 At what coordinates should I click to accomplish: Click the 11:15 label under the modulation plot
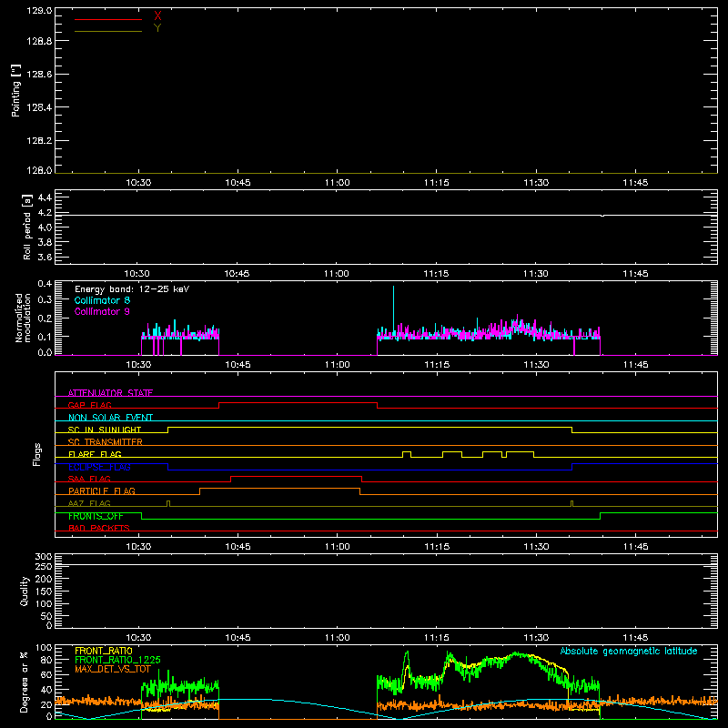[437, 365]
